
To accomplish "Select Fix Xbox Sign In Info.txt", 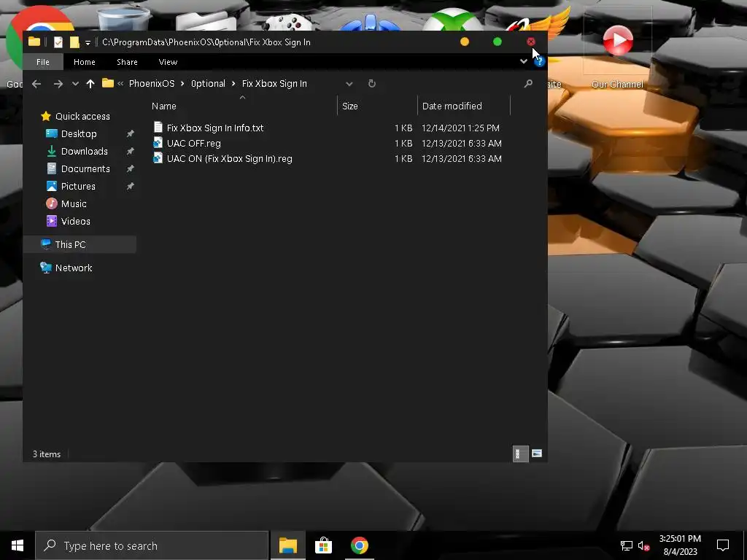I will click(x=215, y=128).
